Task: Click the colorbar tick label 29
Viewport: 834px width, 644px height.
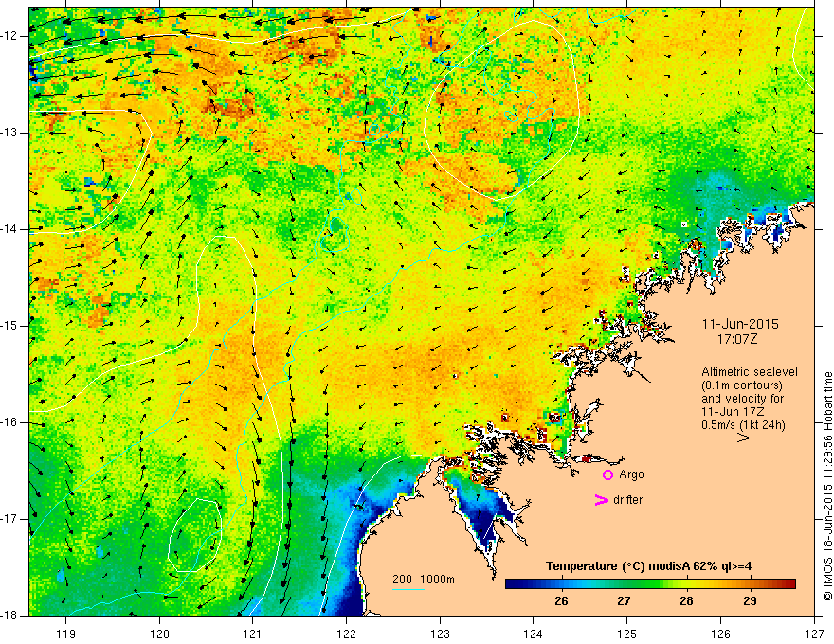Action: tap(750, 601)
